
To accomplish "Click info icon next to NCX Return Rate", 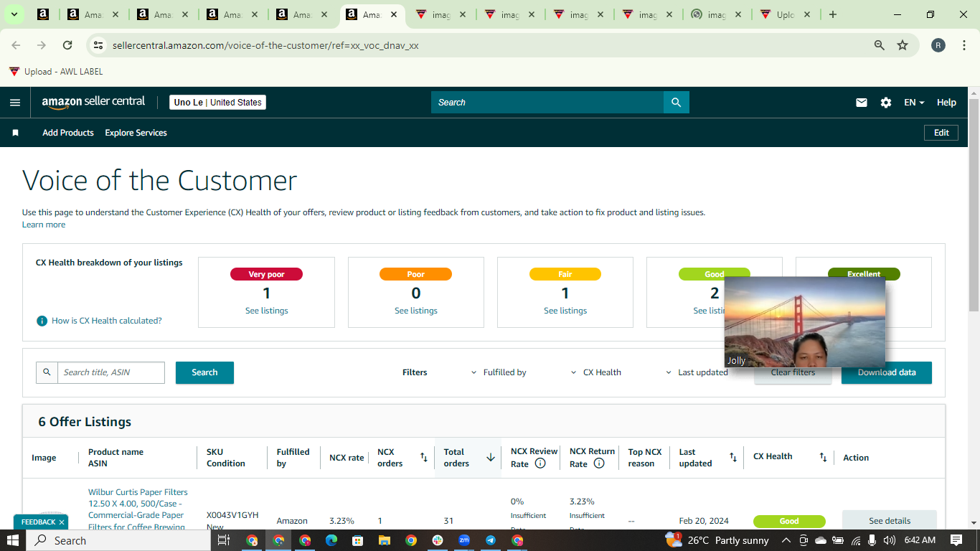I will [599, 463].
